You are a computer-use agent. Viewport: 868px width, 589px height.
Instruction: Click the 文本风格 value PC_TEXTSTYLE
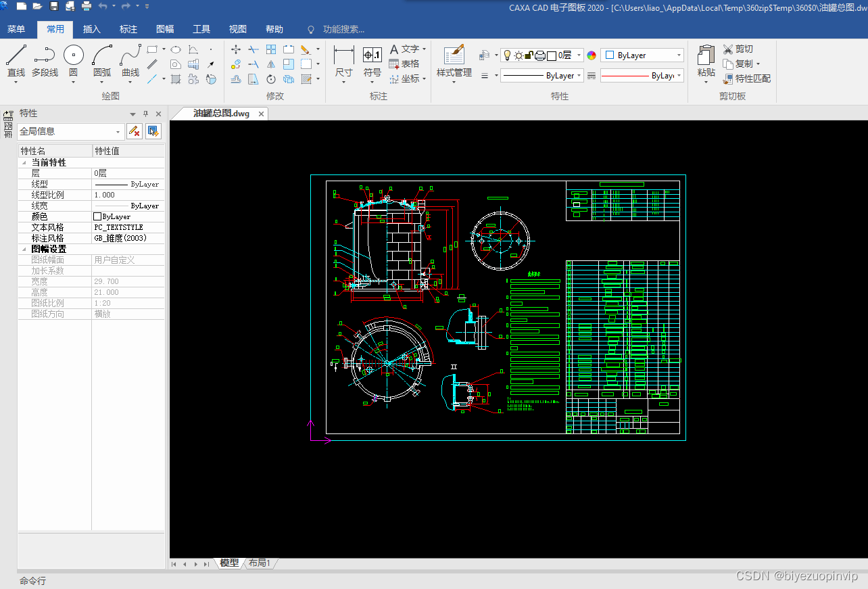pos(128,227)
